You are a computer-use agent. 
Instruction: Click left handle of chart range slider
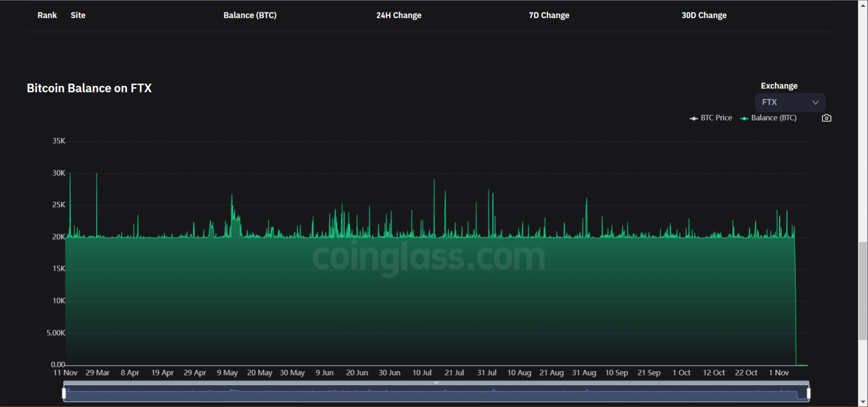[64, 393]
